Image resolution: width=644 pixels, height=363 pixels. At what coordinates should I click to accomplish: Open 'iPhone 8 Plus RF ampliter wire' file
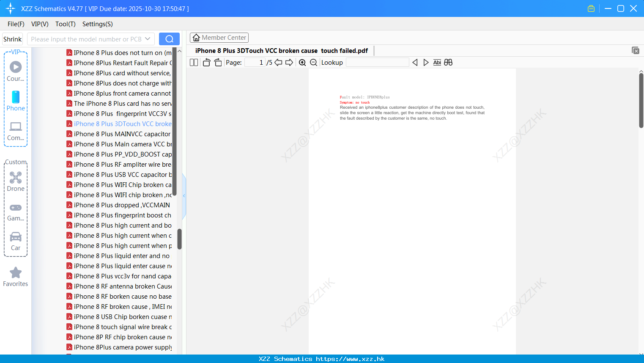click(x=119, y=165)
